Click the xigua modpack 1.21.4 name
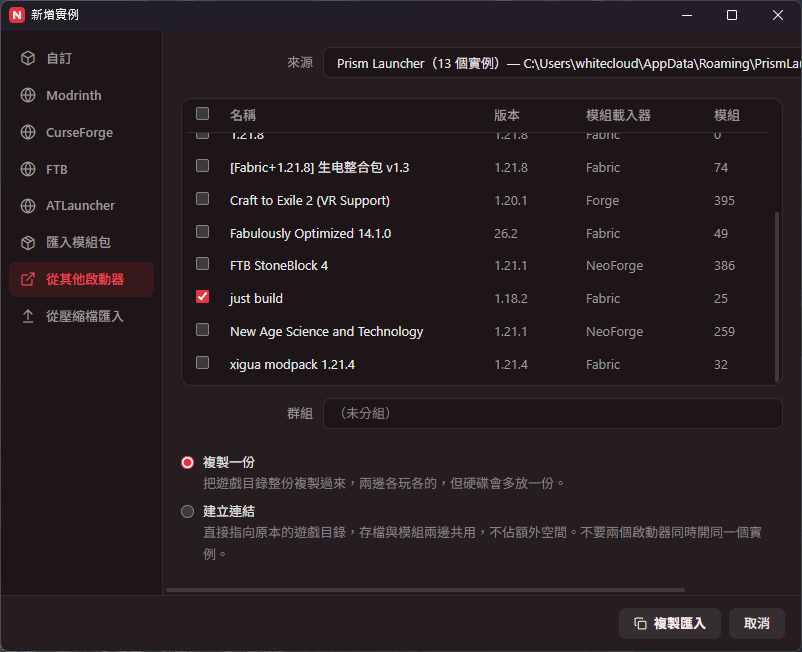The width and height of the screenshot is (802, 652). click(292, 365)
